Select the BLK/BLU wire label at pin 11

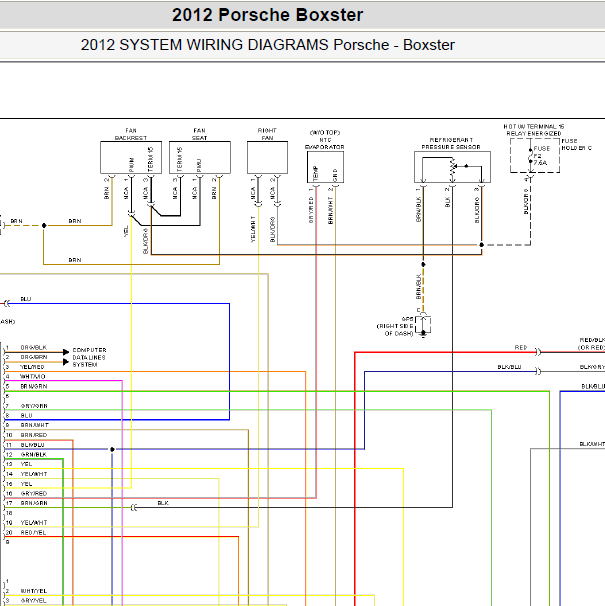32,445
